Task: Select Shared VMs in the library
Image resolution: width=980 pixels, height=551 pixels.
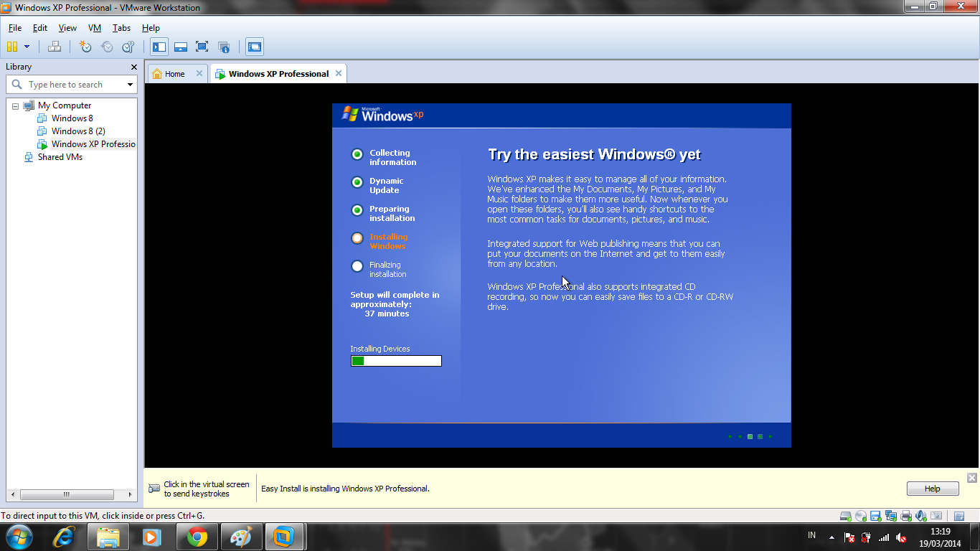Action: [x=60, y=157]
